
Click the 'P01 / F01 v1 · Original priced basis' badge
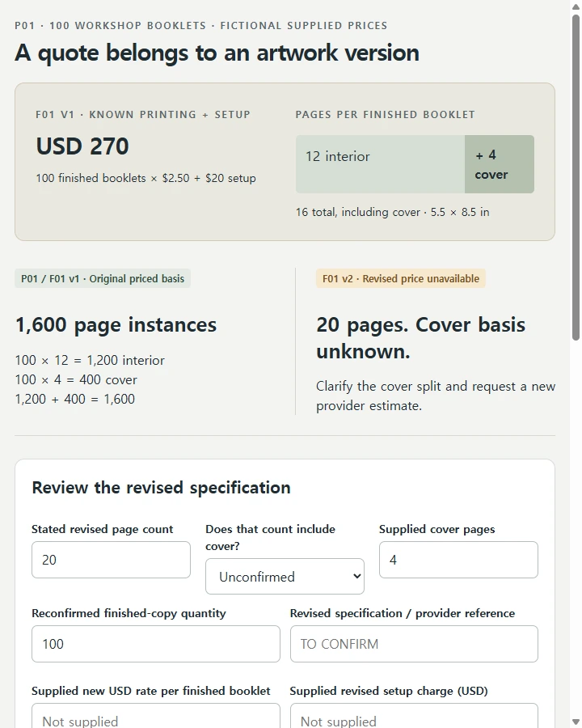(103, 278)
